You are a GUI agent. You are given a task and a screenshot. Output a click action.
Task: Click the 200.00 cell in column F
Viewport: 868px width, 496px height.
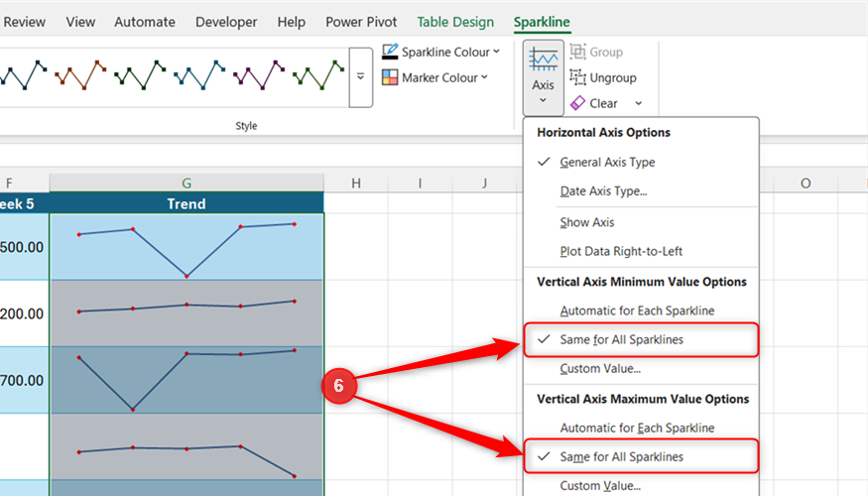coord(25,313)
